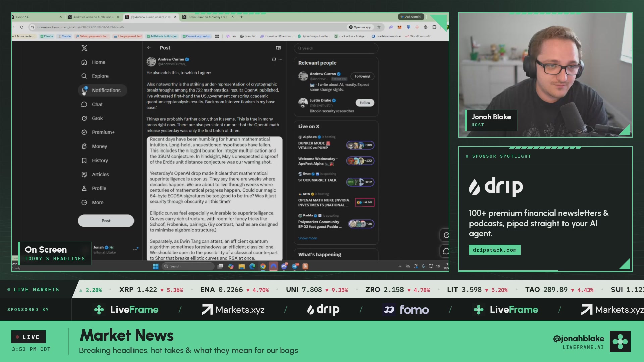
Task: Switch to the first Andrew Curran tab
Action: coord(93,17)
